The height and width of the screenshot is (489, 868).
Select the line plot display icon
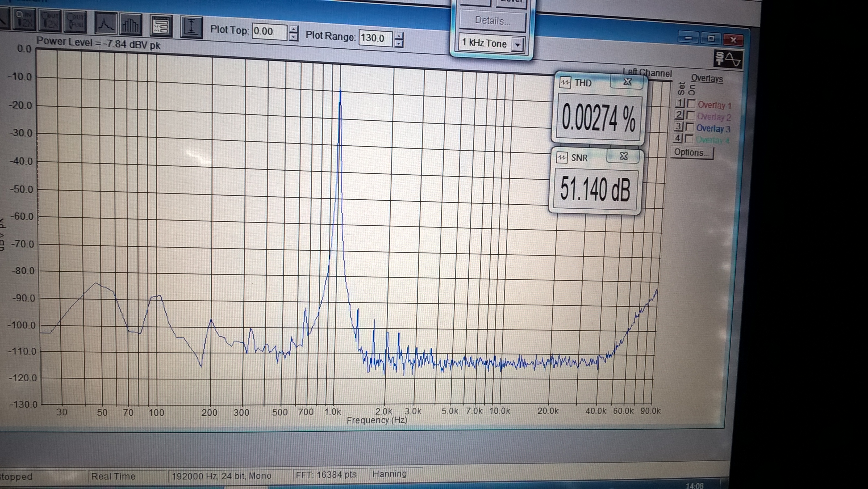[106, 23]
